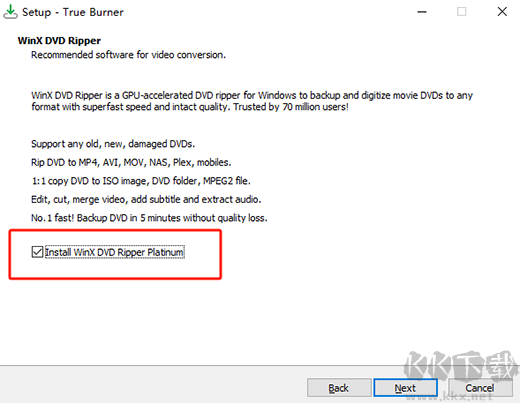Click the WinX DVD Ripper bold heading

59,41
